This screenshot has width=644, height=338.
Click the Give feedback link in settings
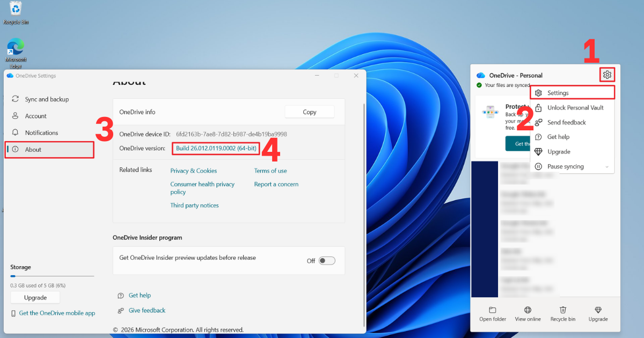click(147, 311)
